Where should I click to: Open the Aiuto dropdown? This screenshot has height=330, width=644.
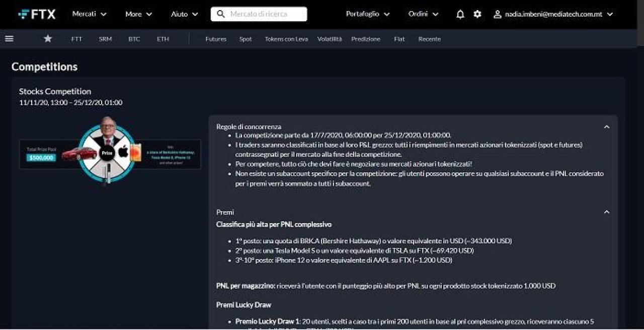pos(185,14)
